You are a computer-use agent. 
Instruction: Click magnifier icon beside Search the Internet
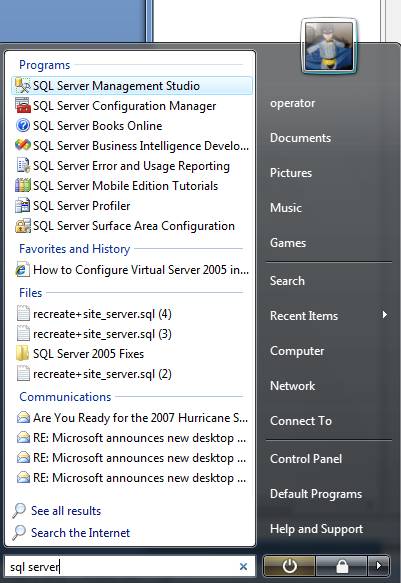[x=19, y=532]
